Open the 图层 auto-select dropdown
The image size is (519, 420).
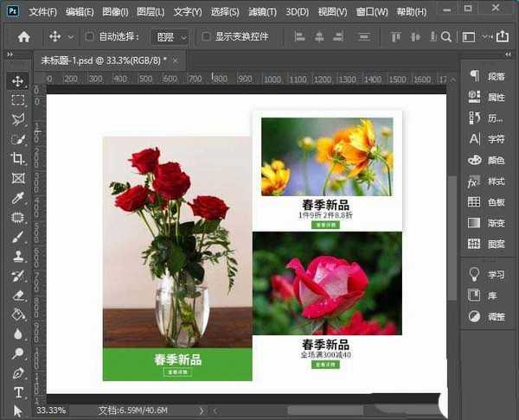coord(170,37)
